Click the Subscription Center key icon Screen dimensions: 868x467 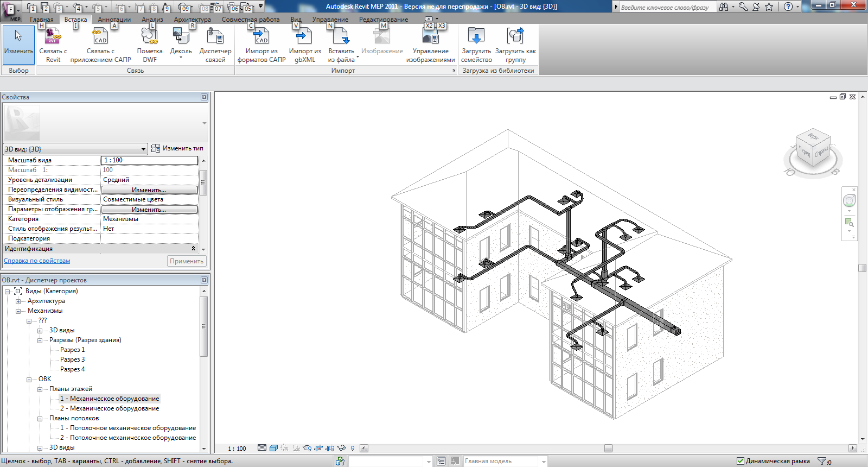pos(743,7)
